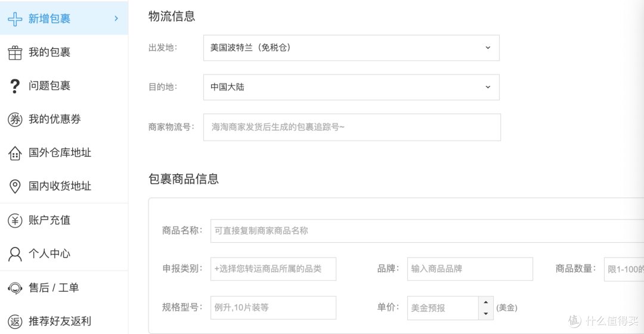This screenshot has height=334, width=644.
Task: Click the chevron arrow on 新增包裹
Action: 116,18
